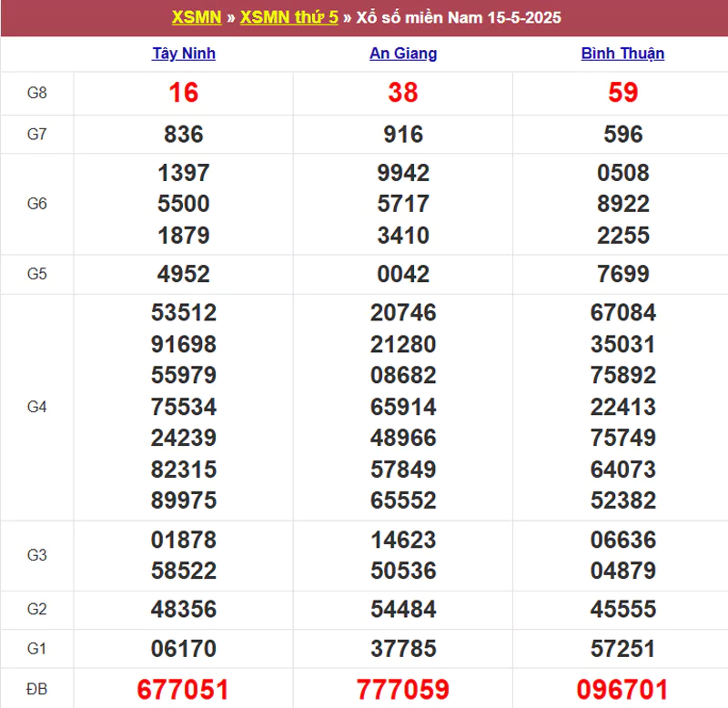The height and width of the screenshot is (708, 728).
Task: Click the G1 row label
Action: pos(37,648)
